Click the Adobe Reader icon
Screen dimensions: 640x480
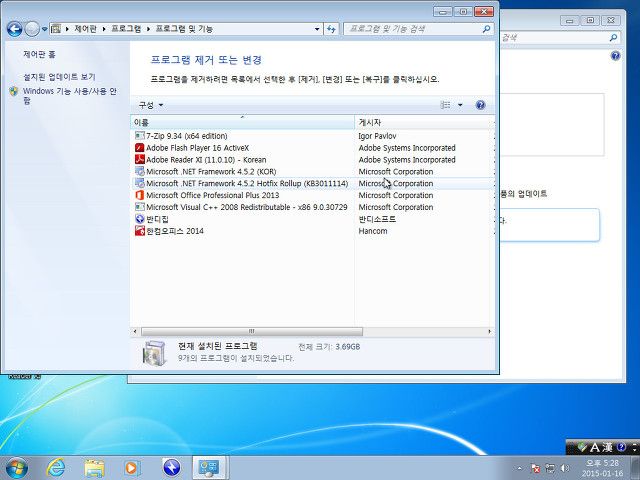click(x=140, y=160)
